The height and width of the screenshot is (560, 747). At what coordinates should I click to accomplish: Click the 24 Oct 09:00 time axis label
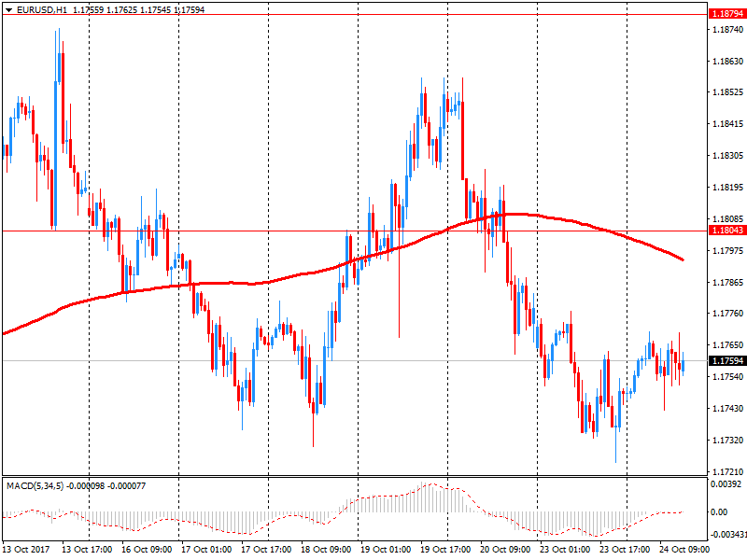coord(684,550)
